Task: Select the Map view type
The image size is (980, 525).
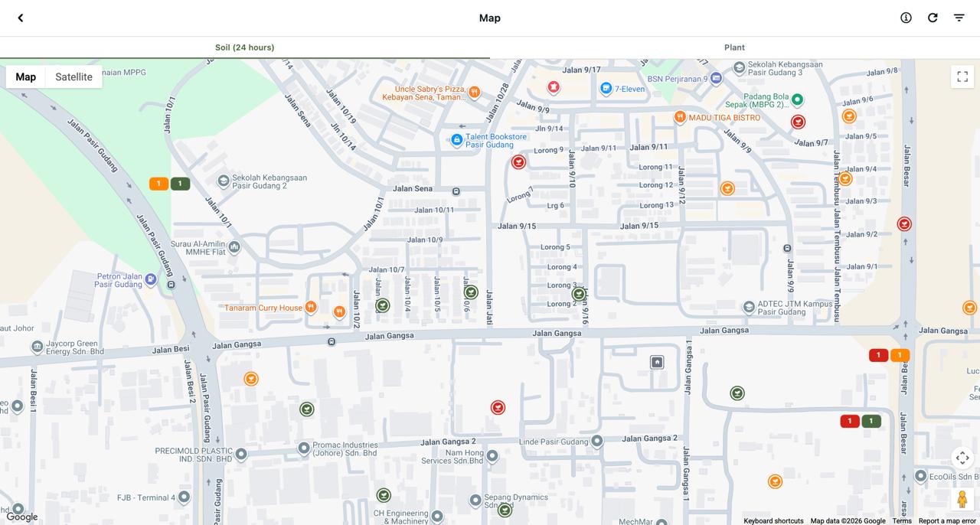Action: pyautogui.click(x=26, y=77)
